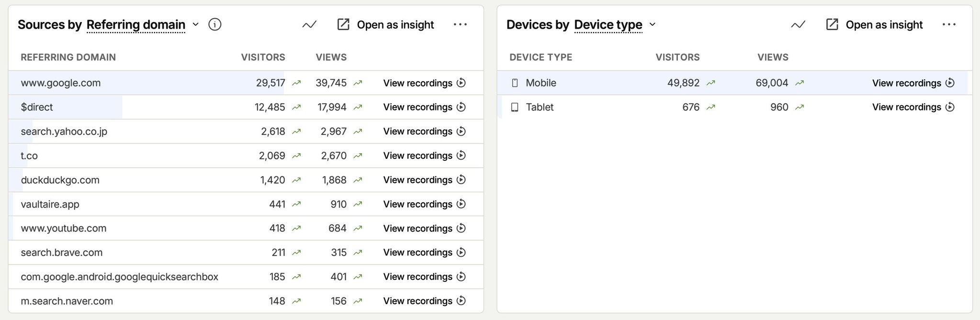The image size is (980, 320).
Task: Open Sources as insight
Action: pyautogui.click(x=385, y=24)
